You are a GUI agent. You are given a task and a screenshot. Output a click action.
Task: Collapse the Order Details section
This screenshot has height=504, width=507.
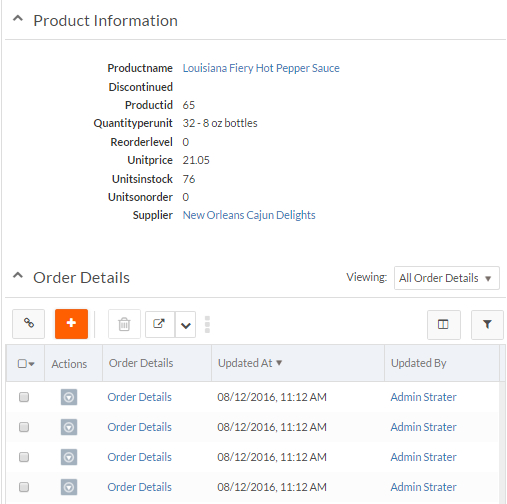[x=18, y=276]
